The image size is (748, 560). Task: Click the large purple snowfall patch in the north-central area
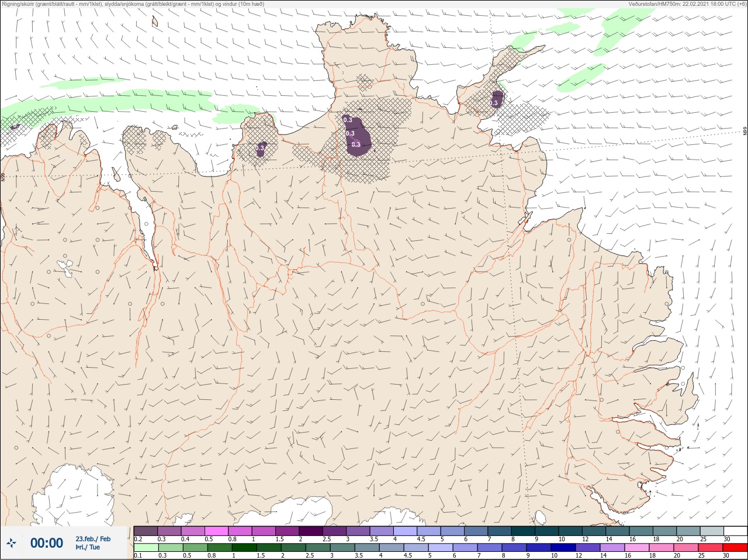tap(357, 136)
